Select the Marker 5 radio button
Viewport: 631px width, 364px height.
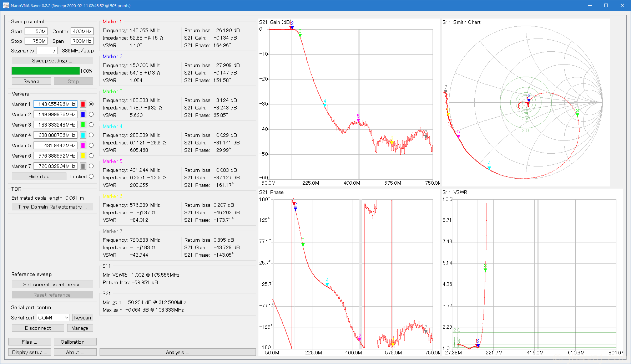tap(91, 145)
